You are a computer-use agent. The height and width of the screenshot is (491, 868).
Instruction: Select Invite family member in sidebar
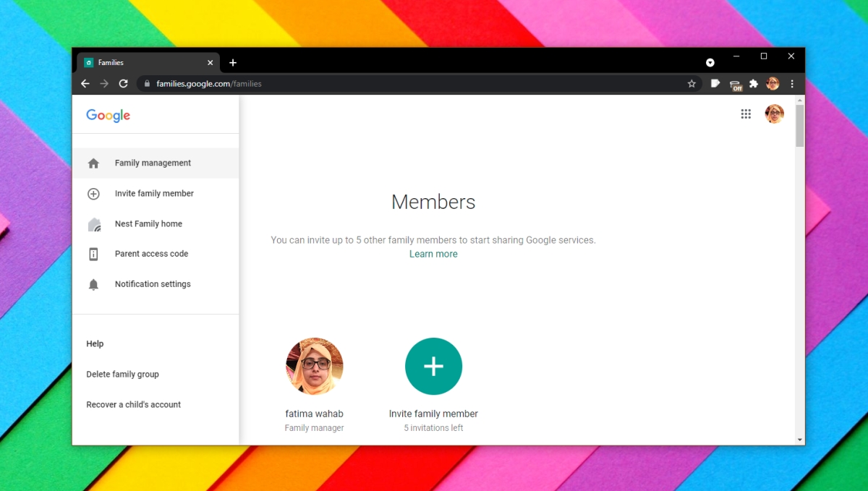coord(156,194)
